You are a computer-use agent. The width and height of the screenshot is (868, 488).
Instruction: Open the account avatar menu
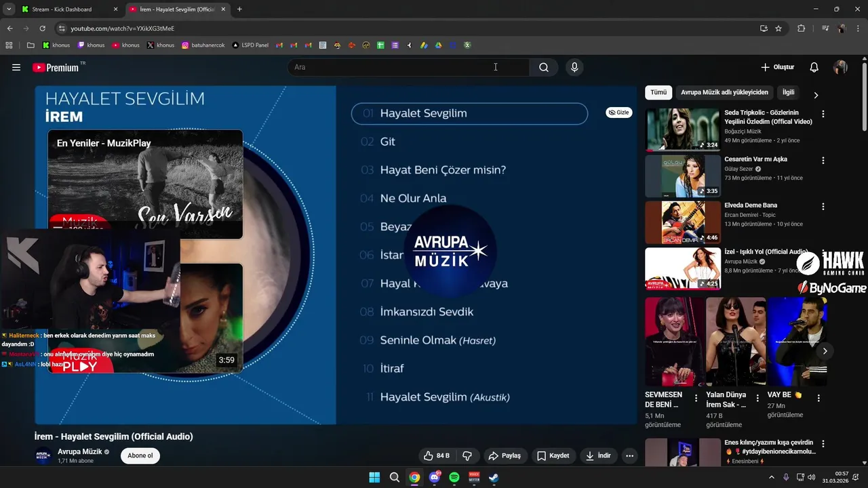[x=840, y=67]
